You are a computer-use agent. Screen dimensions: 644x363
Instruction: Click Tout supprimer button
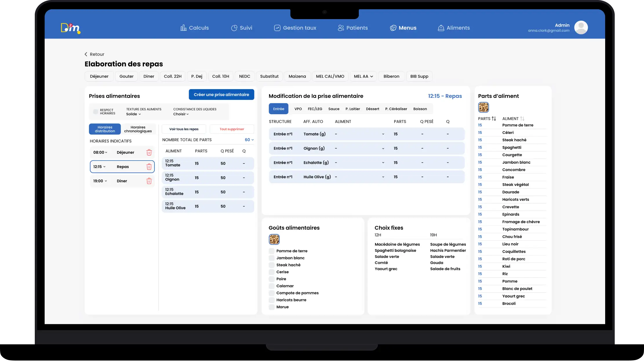232,129
